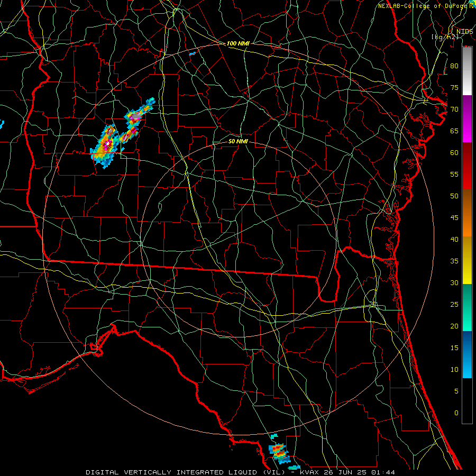Screen dimensions: 476x476
Task: Click the scale value 30
Action: pyautogui.click(x=454, y=283)
